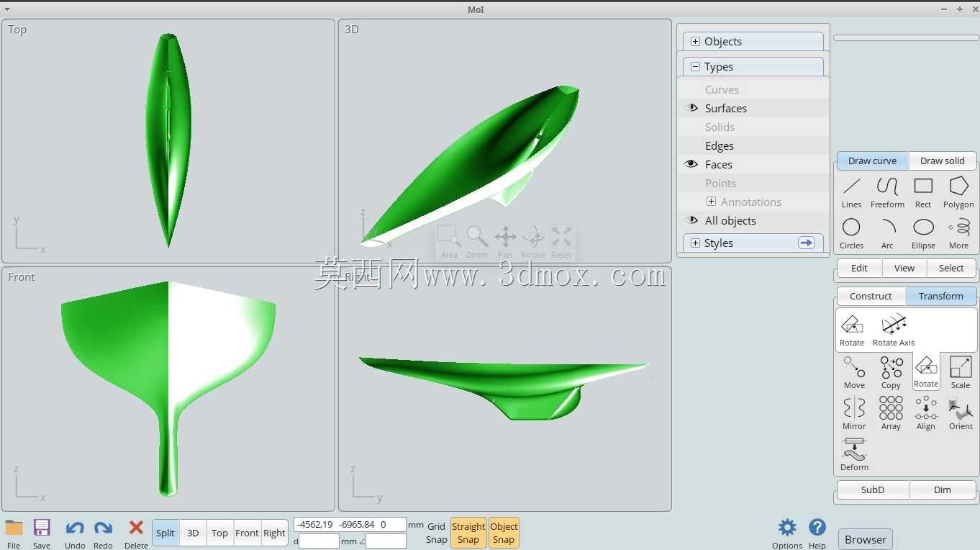This screenshot has height=550, width=980.
Task: Open the Browser button
Action: click(x=866, y=539)
